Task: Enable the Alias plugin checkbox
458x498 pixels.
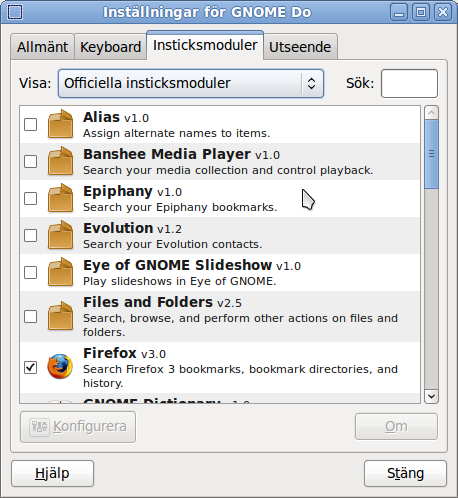Action: pos(31,125)
